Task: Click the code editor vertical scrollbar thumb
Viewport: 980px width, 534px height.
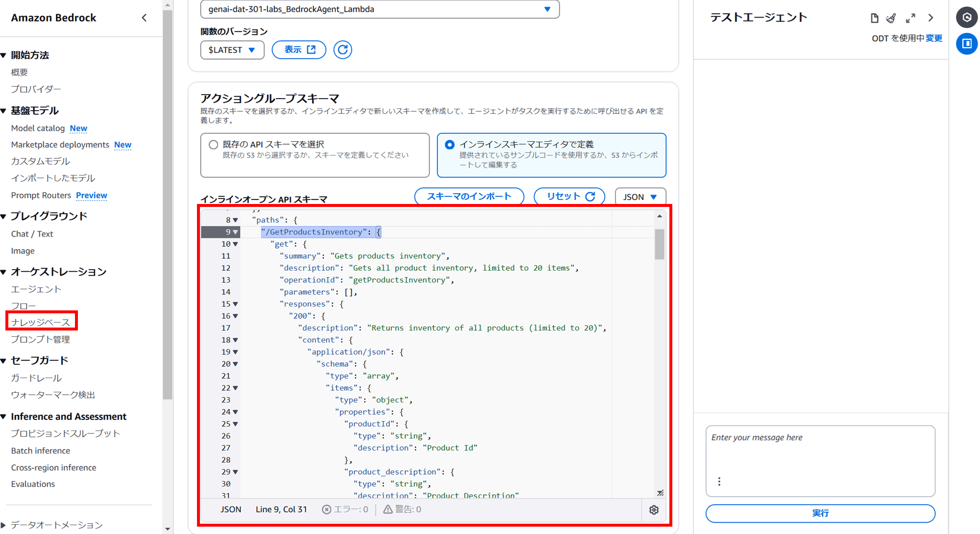Action: [660, 244]
